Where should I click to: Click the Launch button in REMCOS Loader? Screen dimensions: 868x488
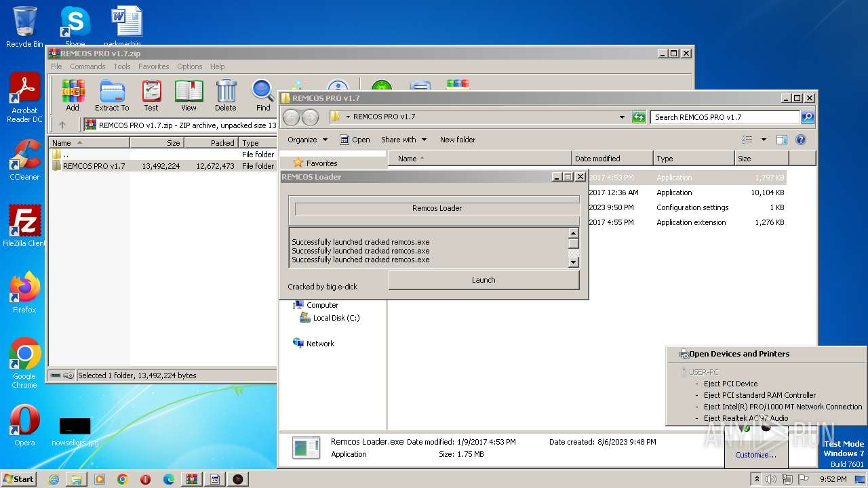(x=484, y=280)
